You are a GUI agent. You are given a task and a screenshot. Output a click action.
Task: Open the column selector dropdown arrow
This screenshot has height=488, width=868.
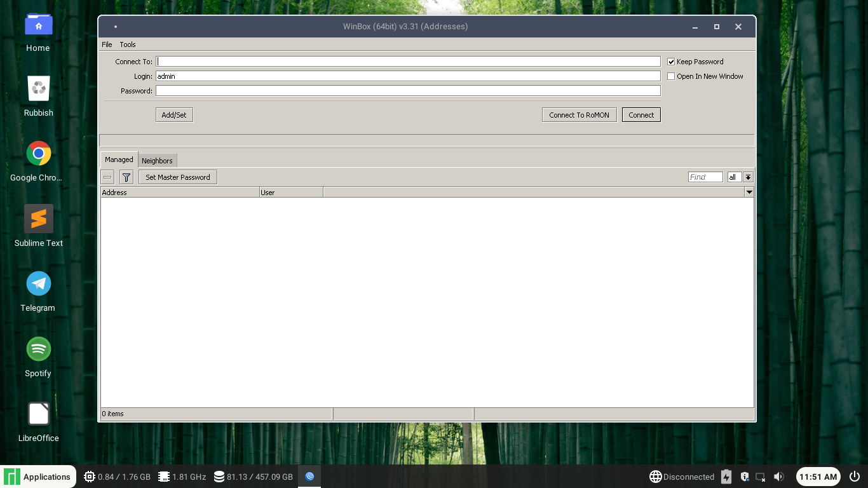point(749,192)
